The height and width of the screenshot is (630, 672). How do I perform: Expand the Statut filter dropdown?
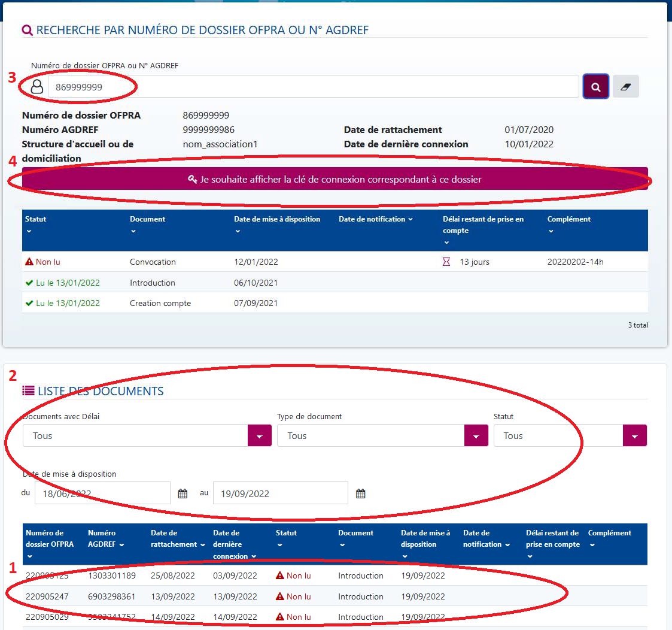(x=634, y=436)
